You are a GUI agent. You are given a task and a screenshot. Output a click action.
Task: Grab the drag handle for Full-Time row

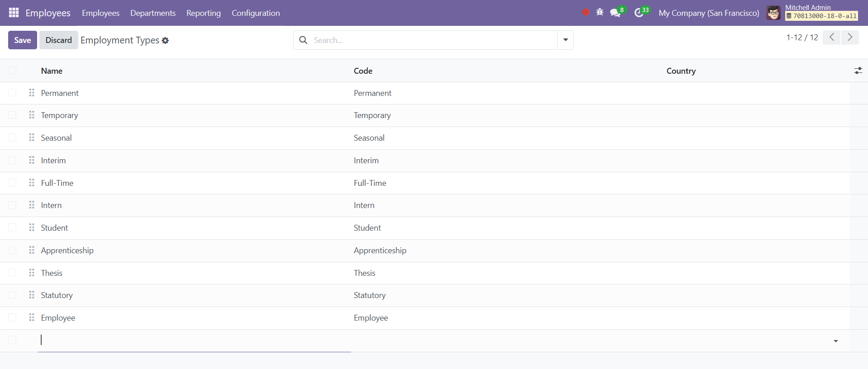tap(32, 183)
